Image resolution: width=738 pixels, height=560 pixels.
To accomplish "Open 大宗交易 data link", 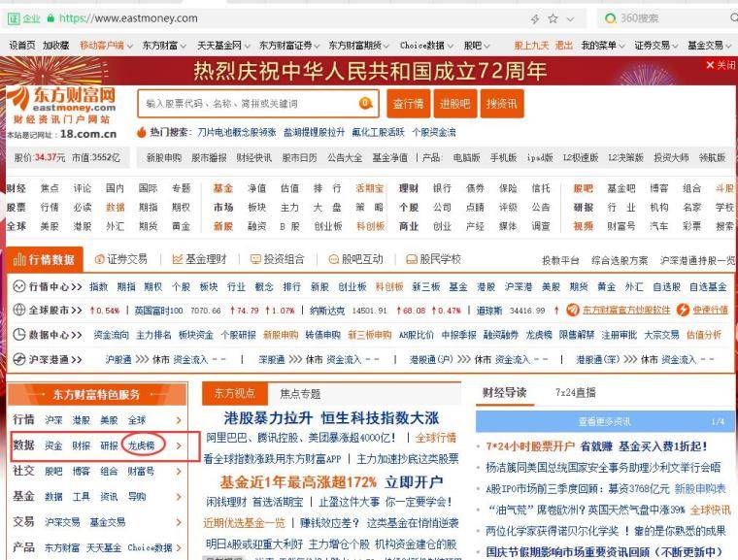I will point(661,335).
